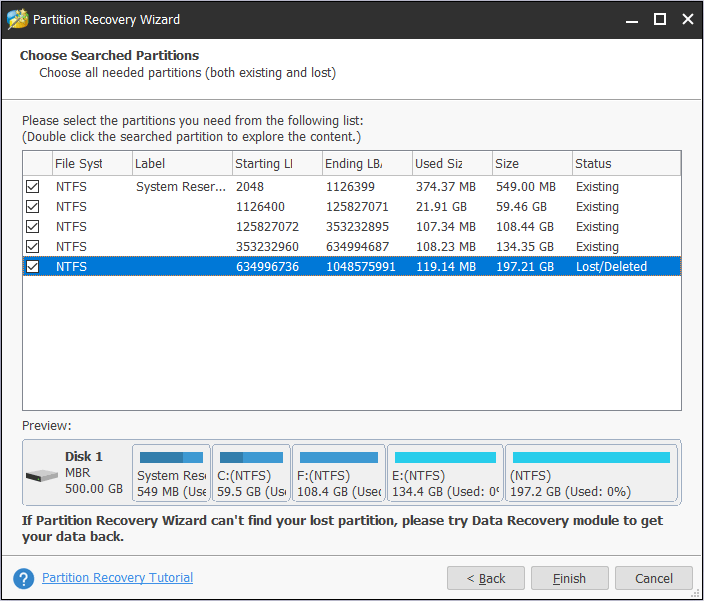The height and width of the screenshot is (601, 704).
Task: Sort by the Ending LBA column header
Action: click(367, 163)
